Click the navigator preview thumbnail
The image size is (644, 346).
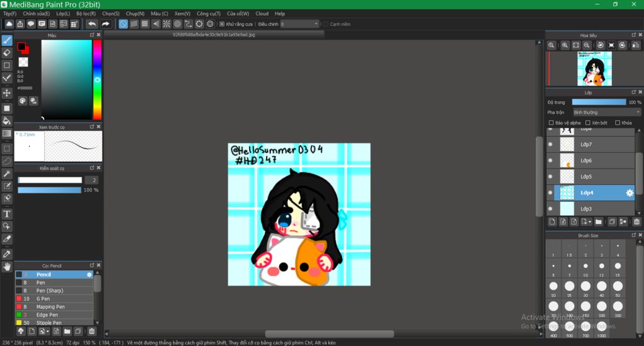594,69
